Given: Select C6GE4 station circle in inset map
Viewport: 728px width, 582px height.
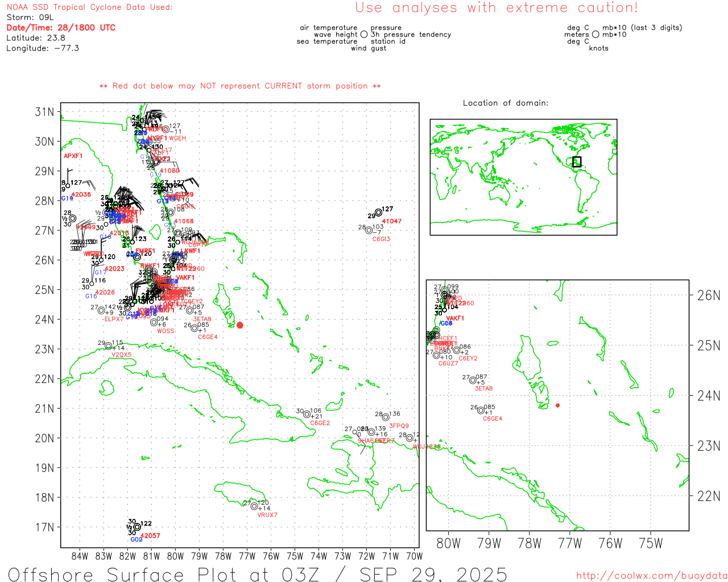Looking at the screenshot, I should pyautogui.click(x=481, y=410).
